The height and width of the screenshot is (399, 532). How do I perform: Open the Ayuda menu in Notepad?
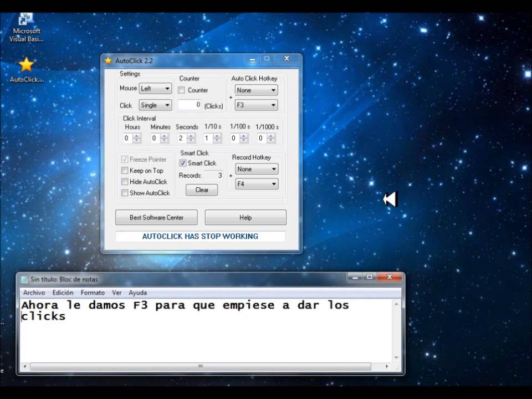138,293
